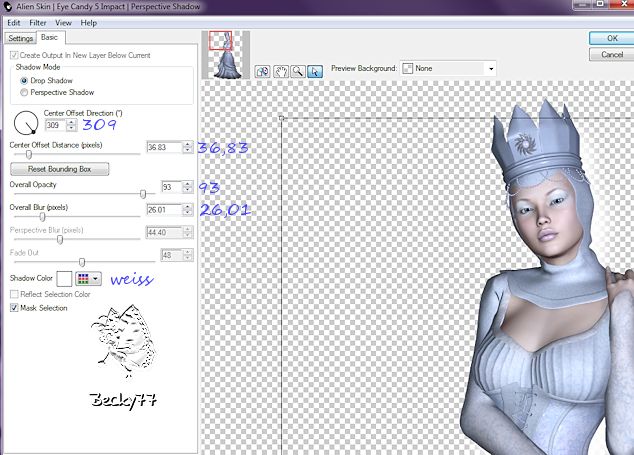Click the navigator preview thumbnail
This screenshot has width=634, height=455.
[226, 55]
